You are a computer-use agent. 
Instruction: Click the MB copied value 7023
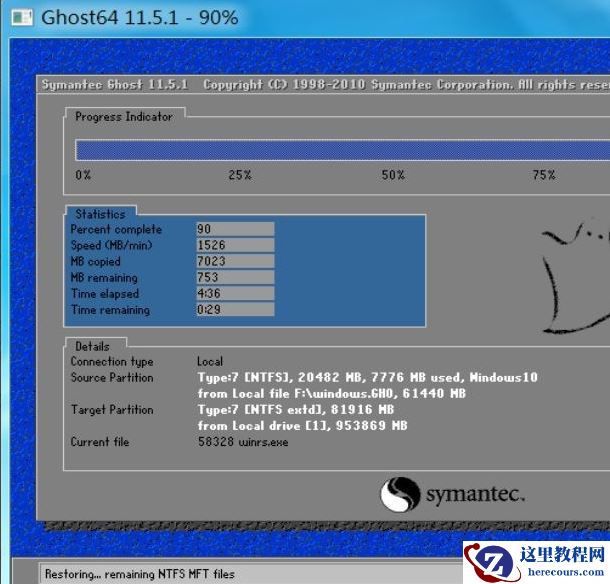(x=235, y=261)
